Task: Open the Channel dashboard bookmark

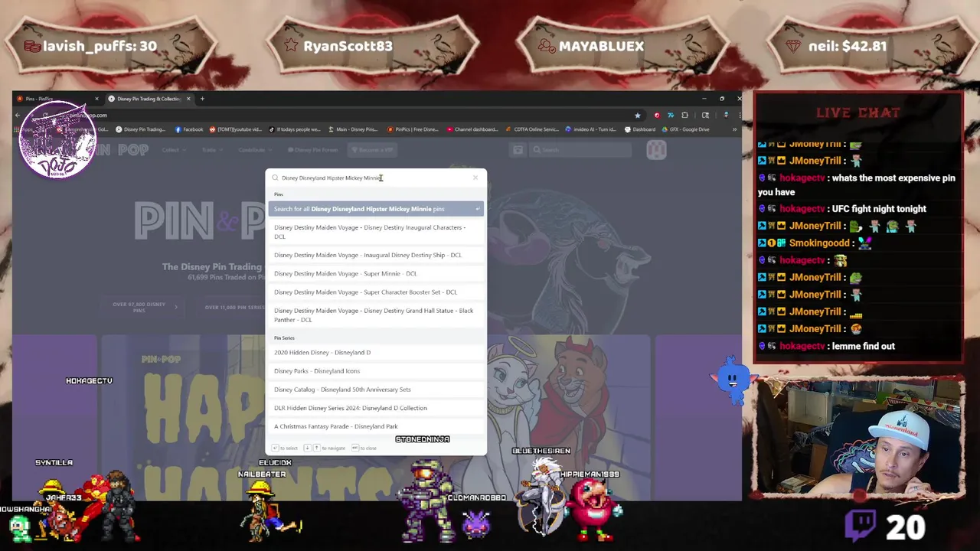Action: click(472, 129)
